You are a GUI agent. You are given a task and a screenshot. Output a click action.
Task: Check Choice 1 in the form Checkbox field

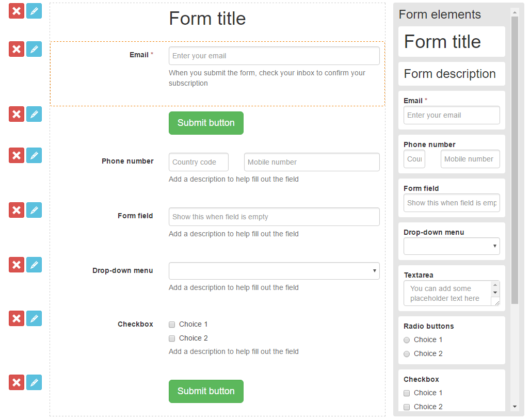(x=172, y=325)
